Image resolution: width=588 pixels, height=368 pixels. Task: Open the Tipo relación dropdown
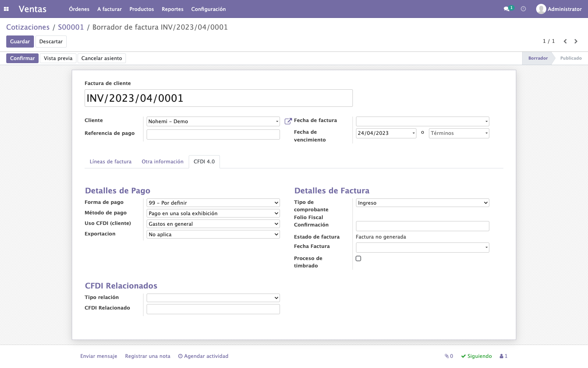tap(213, 298)
